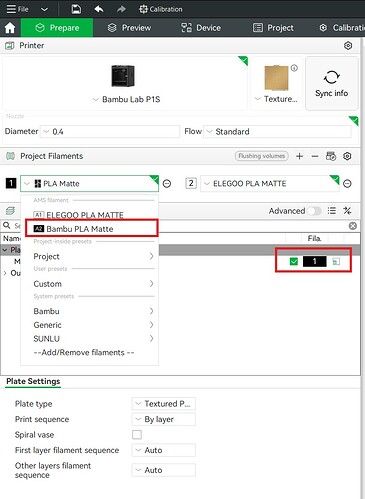Open First layer filament sequence dropdown
The height and width of the screenshot is (499, 365).
[x=164, y=450]
